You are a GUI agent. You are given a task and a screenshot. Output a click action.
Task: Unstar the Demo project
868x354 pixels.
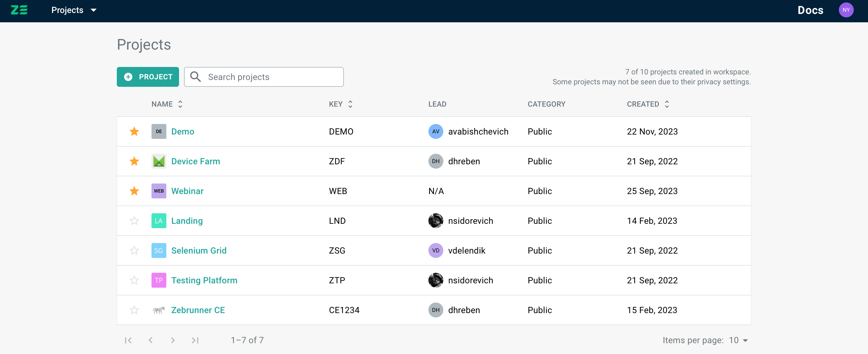click(134, 131)
